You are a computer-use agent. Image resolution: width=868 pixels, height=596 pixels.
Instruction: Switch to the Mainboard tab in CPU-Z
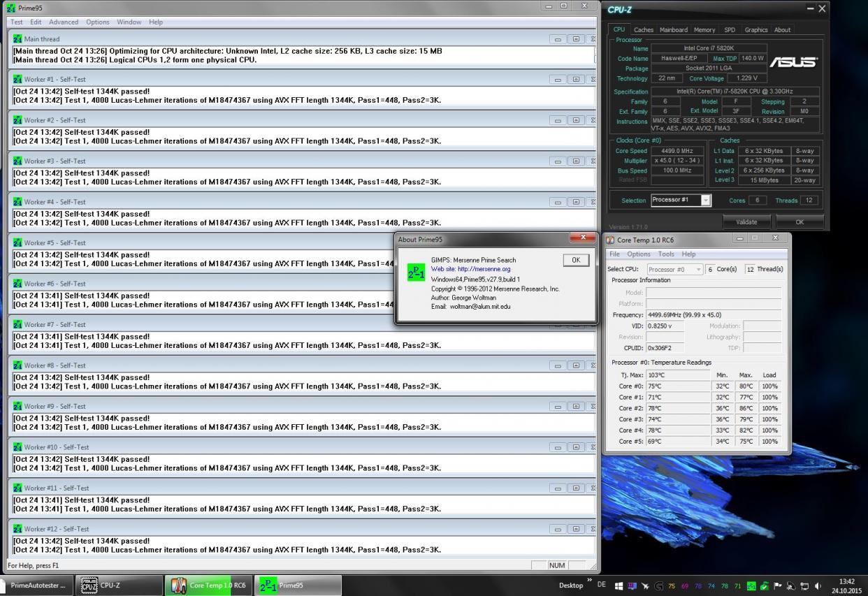click(674, 30)
